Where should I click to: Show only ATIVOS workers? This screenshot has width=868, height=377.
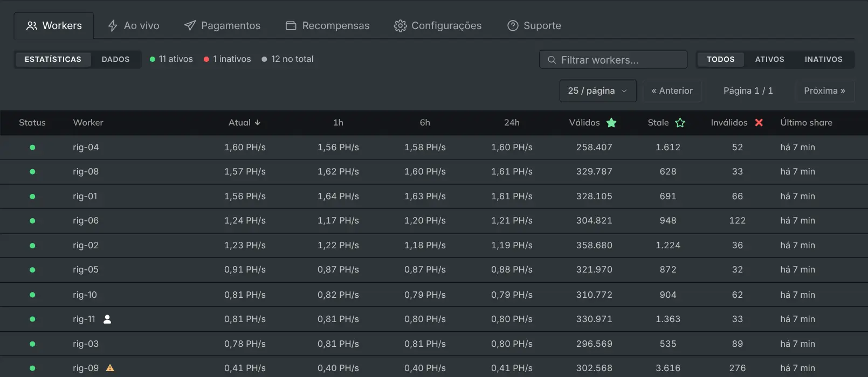[769, 59]
